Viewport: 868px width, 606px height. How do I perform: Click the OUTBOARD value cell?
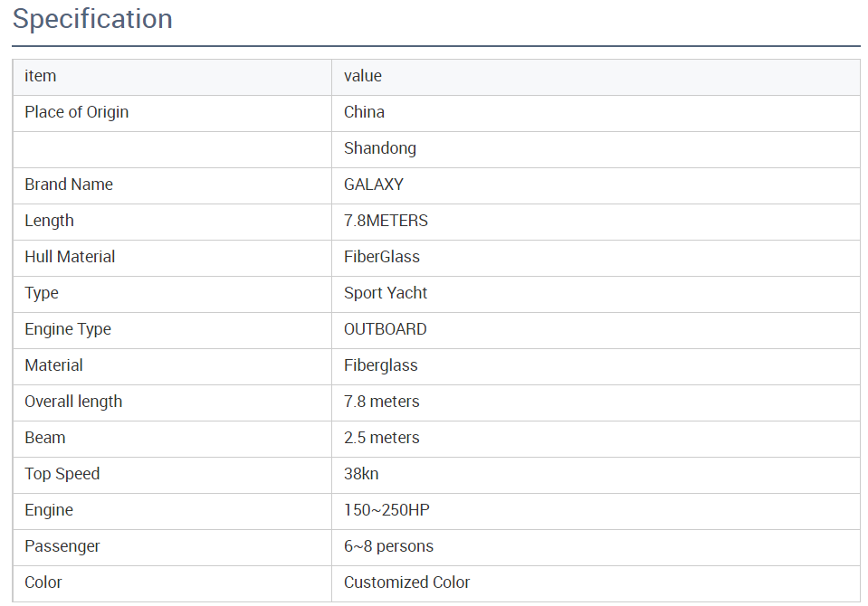pos(386,329)
